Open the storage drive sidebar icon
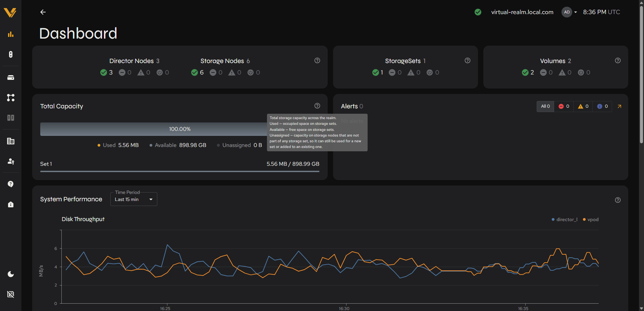This screenshot has height=311, width=644. (x=11, y=77)
